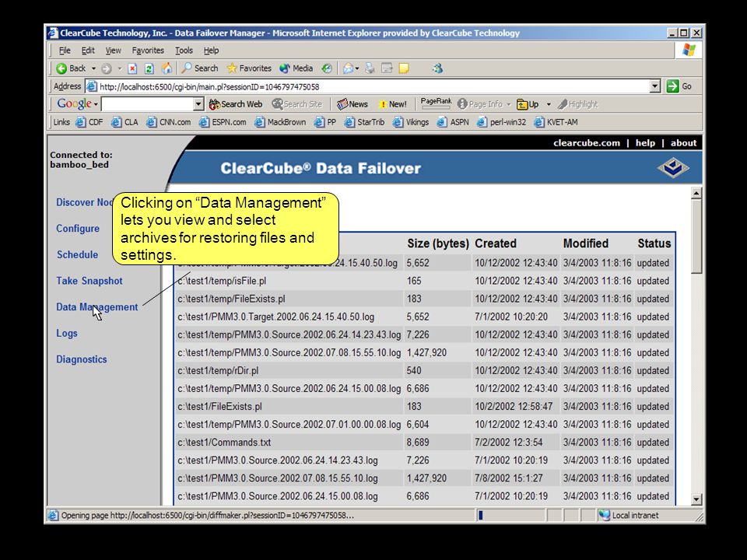Viewport: 747px width, 560px height.
Task: Open Data Management in the sidebar
Action: click(97, 307)
